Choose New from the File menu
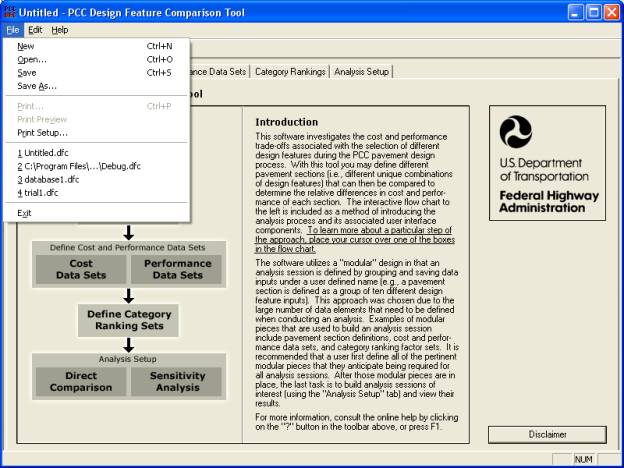This screenshot has height=468, width=624. point(96,46)
